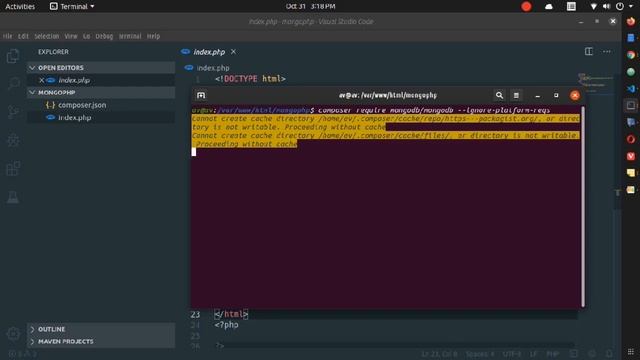Click the notifications bell in status bar

click(x=609, y=354)
